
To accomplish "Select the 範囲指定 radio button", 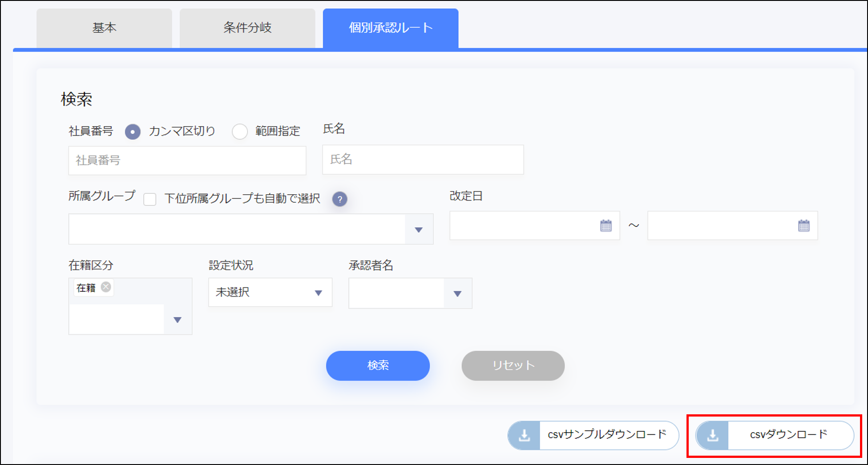I will tap(240, 132).
